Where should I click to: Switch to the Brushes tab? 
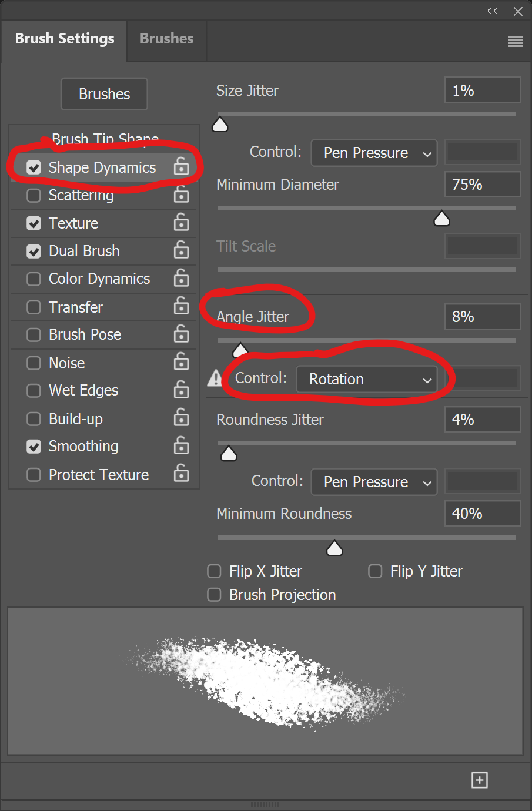coord(166,39)
